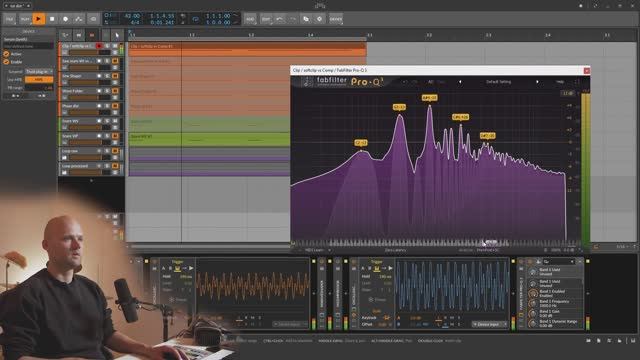
Task: Unmute the Phase dist track
Action: pos(116,106)
